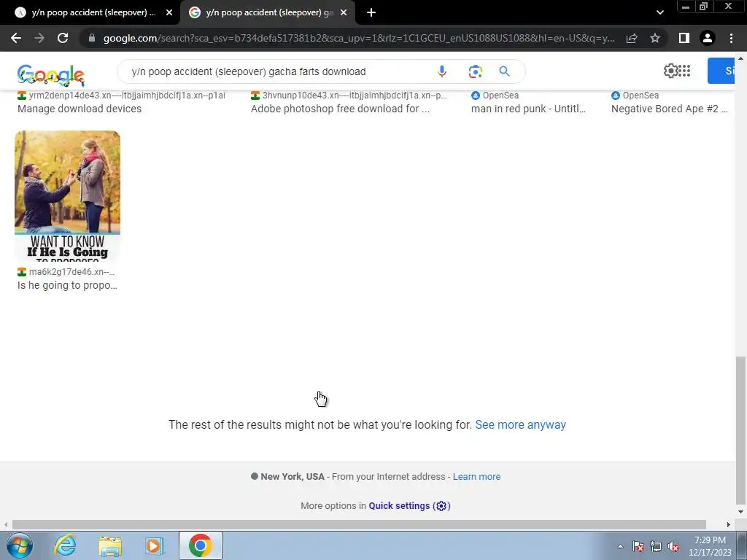Click the horizontal scrollbar thumb
The width and height of the screenshot is (747, 560).
(x=359, y=525)
